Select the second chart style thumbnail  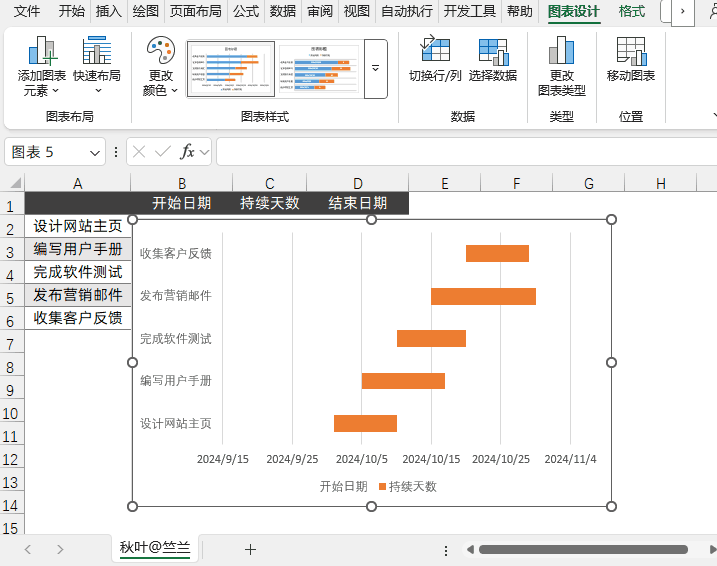point(319,69)
